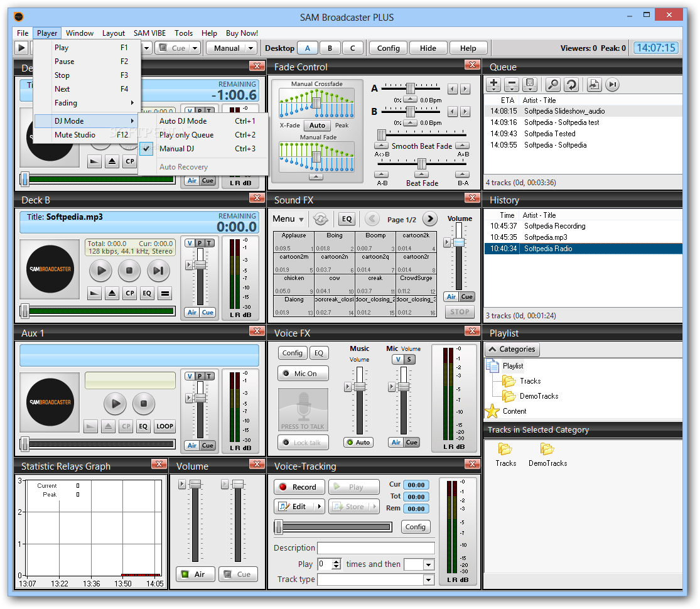Go to next Sound FX page arrow
Viewport: 700px width, 609px height.
430,218
